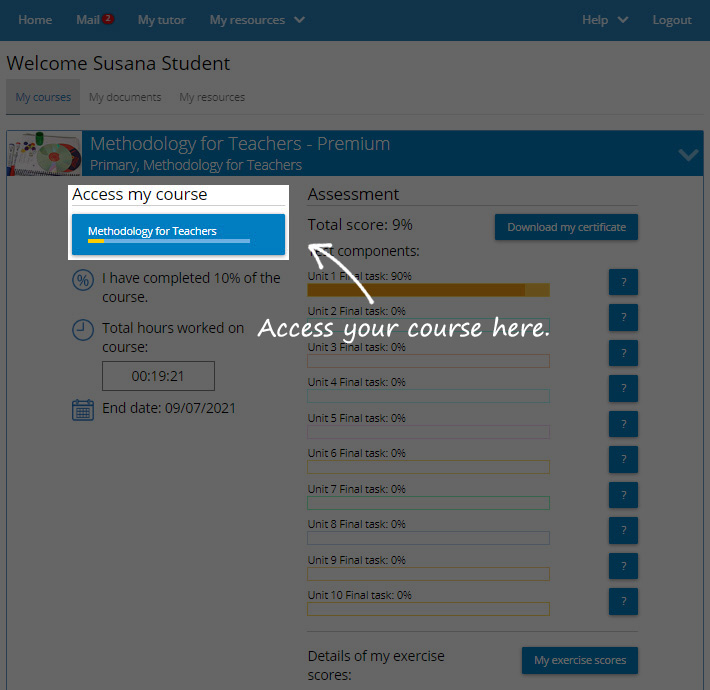Open the Help dropdown menu
The width and height of the screenshot is (710, 690).
point(605,20)
